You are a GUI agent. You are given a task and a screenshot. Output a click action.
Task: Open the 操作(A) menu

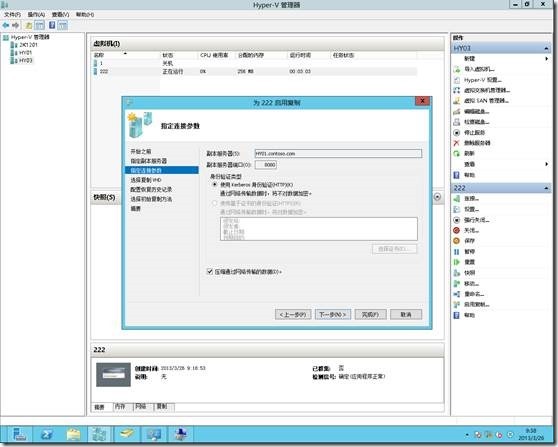(x=36, y=15)
